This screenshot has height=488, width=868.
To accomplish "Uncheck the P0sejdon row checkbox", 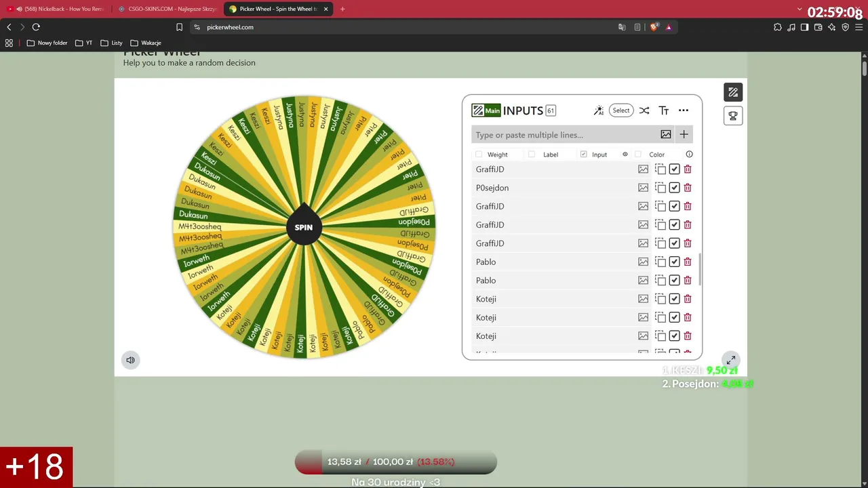I will pos(674,188).
